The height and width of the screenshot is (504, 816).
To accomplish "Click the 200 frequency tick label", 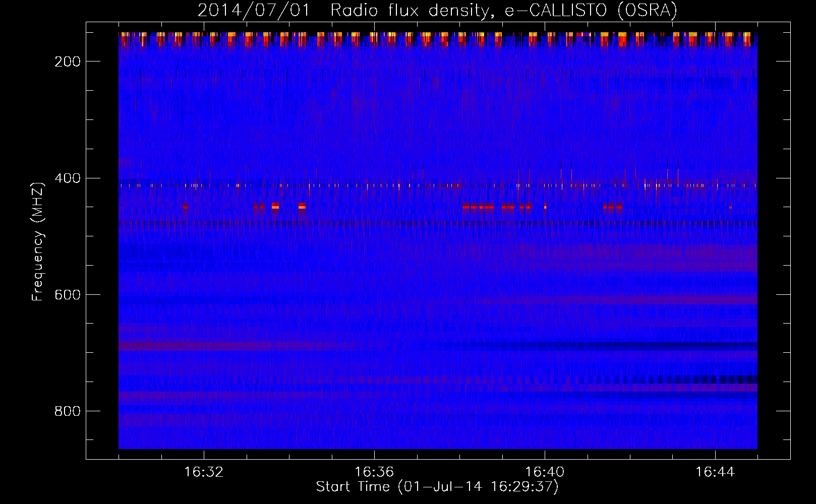I will (x=68, y=61).
